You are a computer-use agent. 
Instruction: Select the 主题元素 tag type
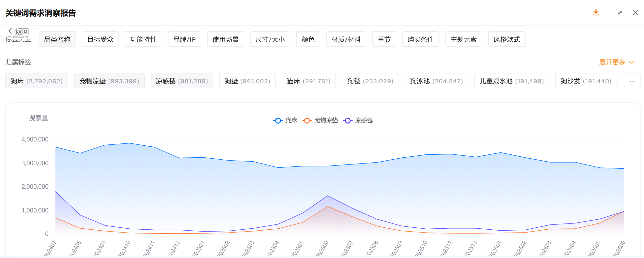[x=464, y=39]
